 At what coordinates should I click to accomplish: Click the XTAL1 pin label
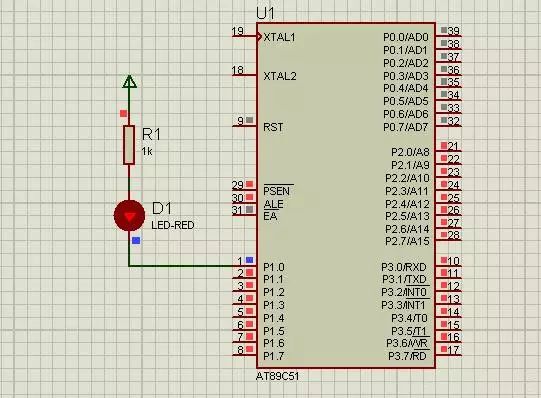pyautogui.click(x=279, y=37)
